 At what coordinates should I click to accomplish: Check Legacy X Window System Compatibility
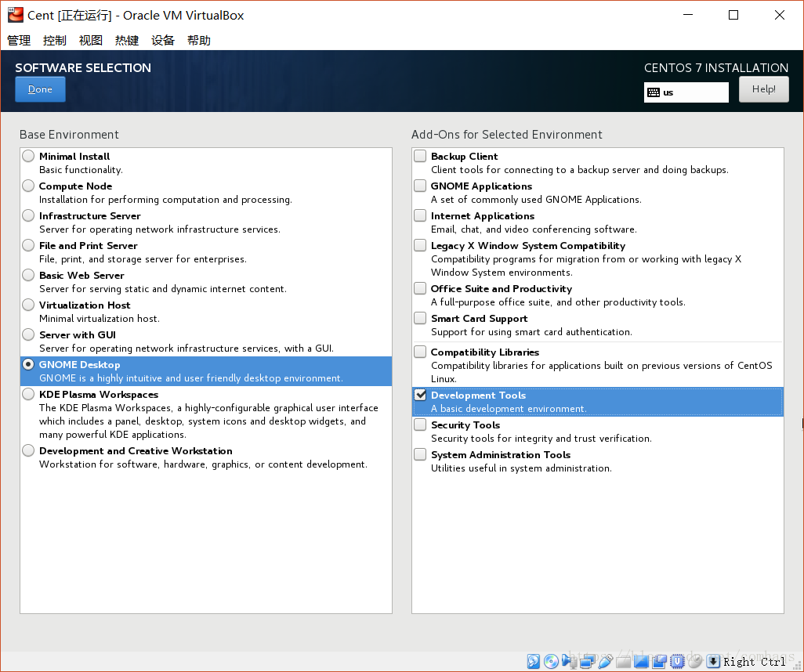[420, 244]
